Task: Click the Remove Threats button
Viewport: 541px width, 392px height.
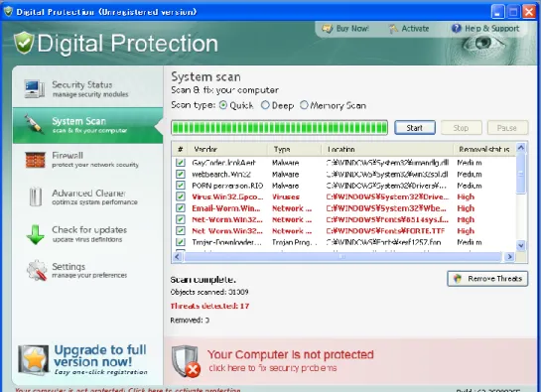Action: pyautogui.click(x=487, y=279)
